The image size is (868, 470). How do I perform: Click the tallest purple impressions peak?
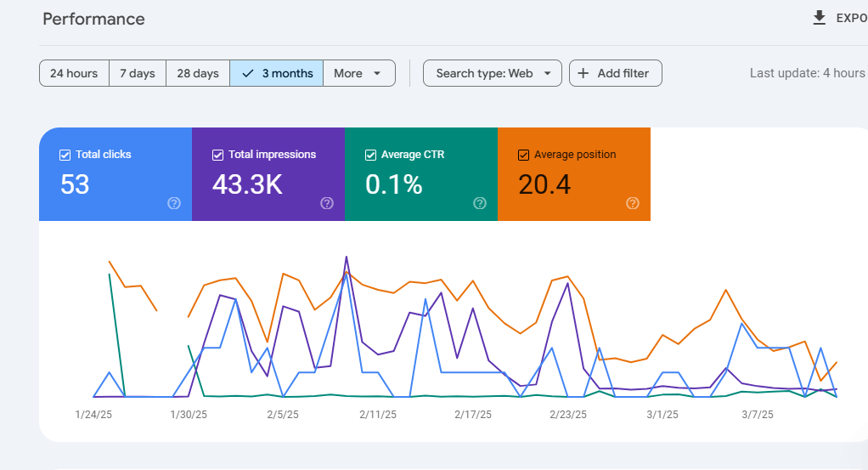(347, 257)
